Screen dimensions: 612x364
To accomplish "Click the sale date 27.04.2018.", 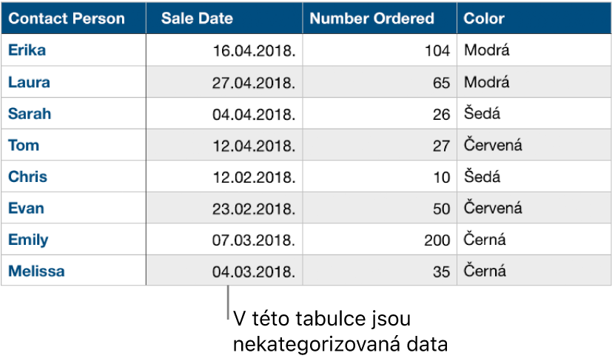I will click(224, 82).
